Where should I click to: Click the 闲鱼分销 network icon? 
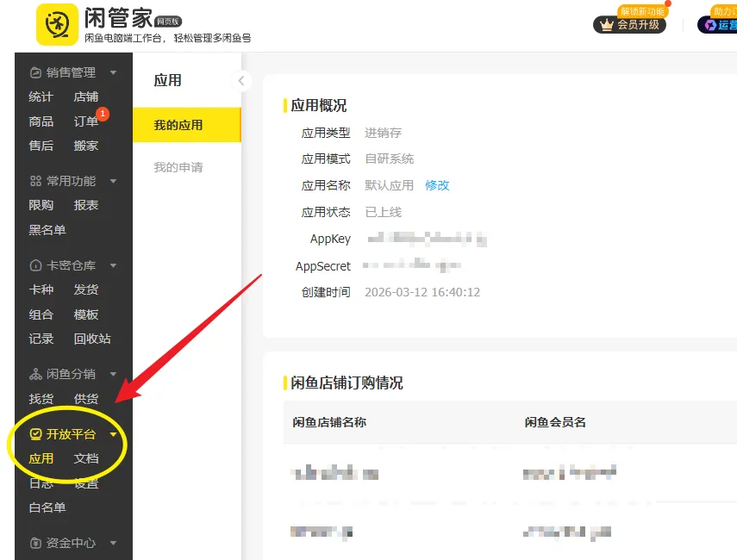click(x=35, y=374)
